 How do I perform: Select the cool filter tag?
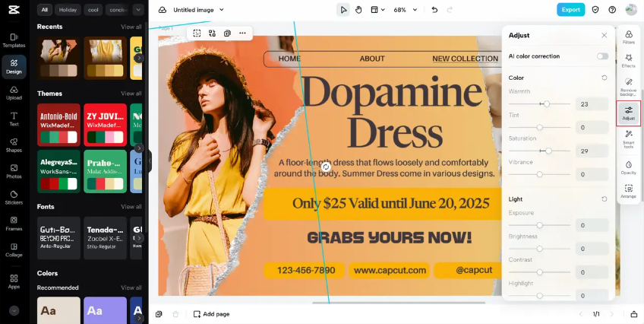tap(93, 10)
